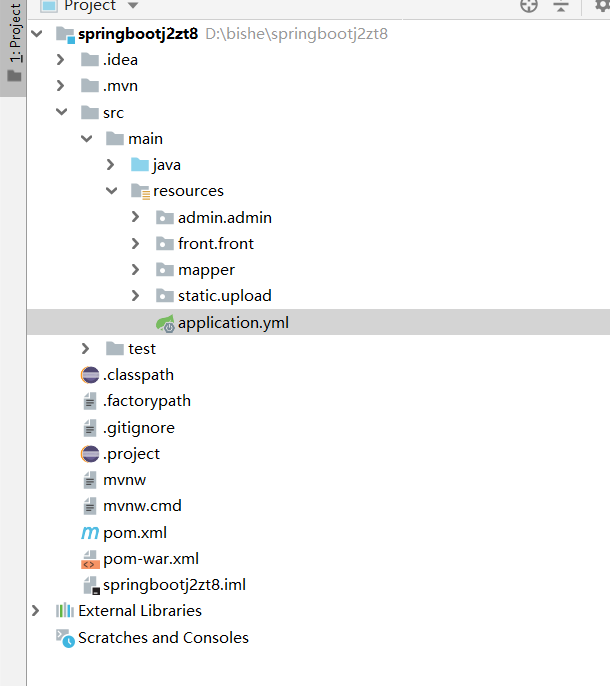610x686 pixels.
Task: Expand the .idea folder
Action: [61, 60]
